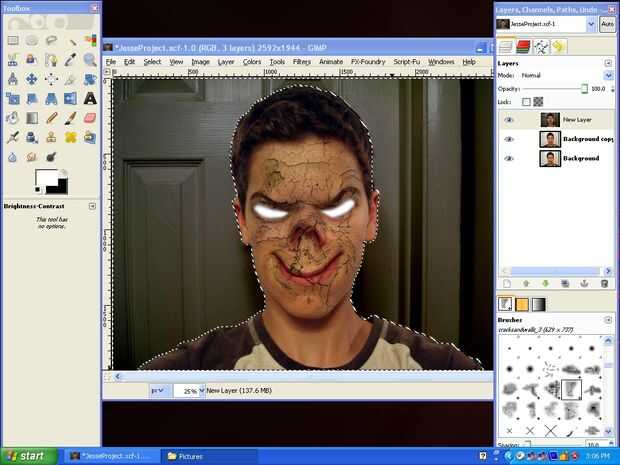The width and height of the screenshot is (620, 465).
Task: Duplicate the selected layer
Action: coord(565,284)
